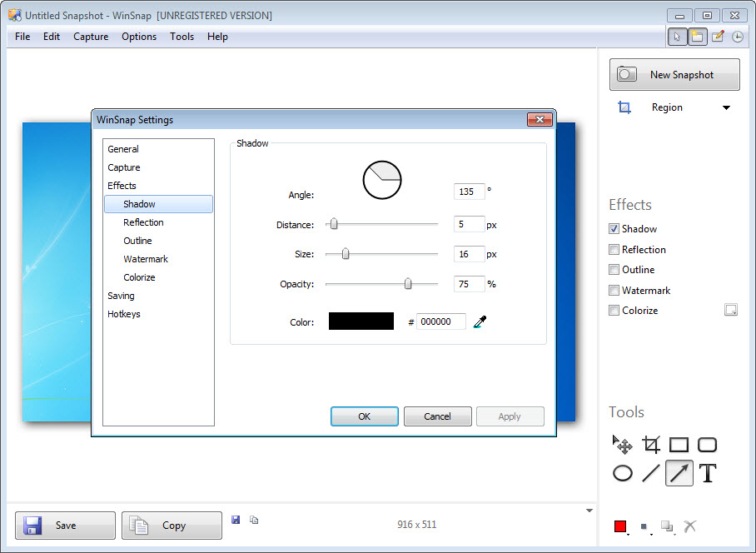
Task: Click the new window sparkle toolbar icon
Action: pos(697,37)
